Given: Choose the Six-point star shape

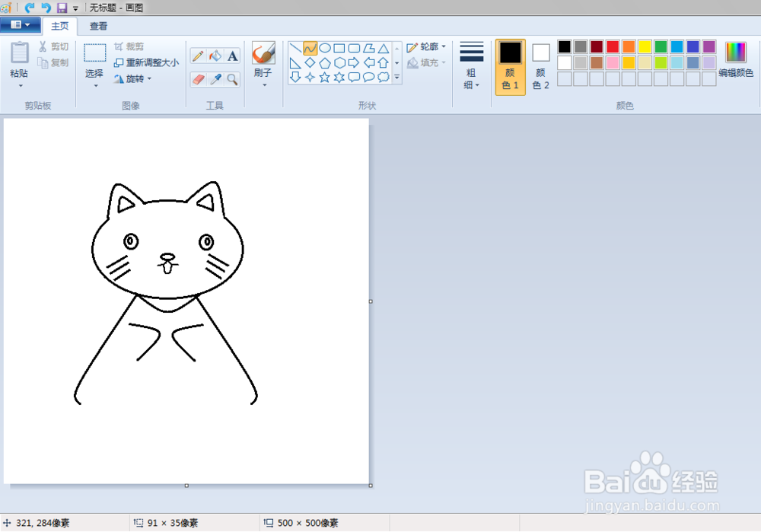Looking at the screenshot, I should (x=339, y=77).
